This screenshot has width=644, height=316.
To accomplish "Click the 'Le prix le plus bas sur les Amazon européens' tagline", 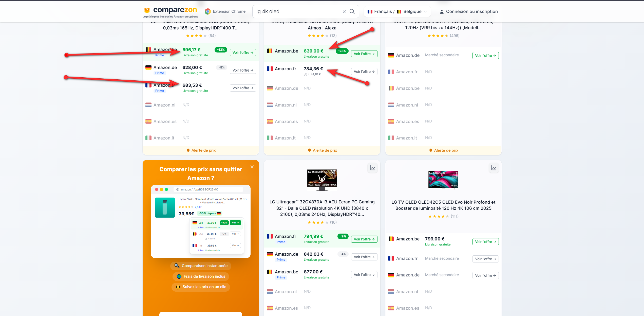I will click(x=170, y=17).
